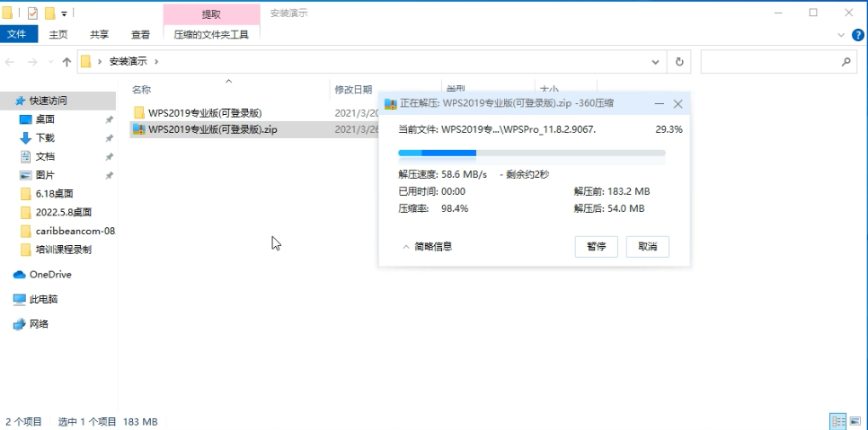Open 桌面 in quick access
868x430 pixels.
tap(45, 119)
